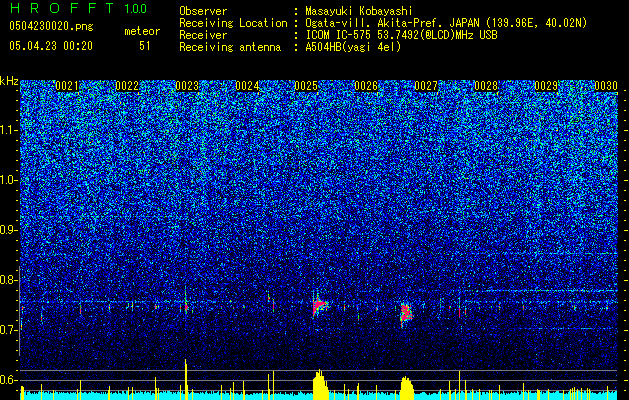Screen dimensions: 629x400
Task: Click the 'Receiving antenna' field label
Action: (230, 47)
